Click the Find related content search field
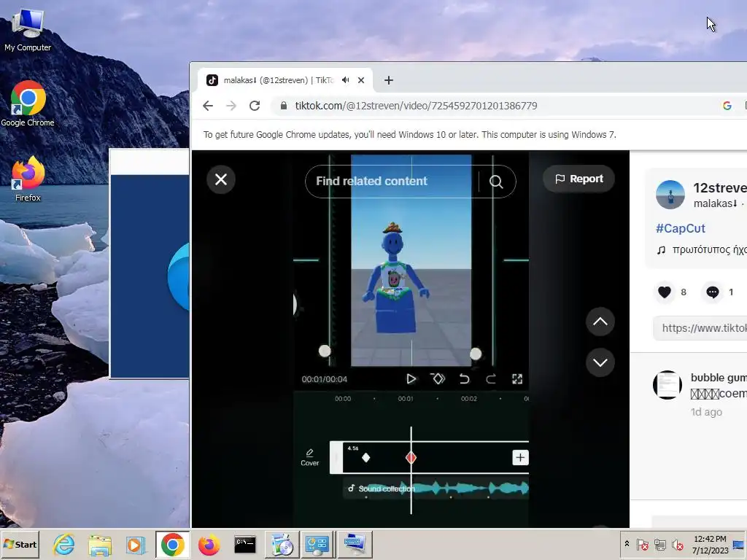 [x=392, y=181]
